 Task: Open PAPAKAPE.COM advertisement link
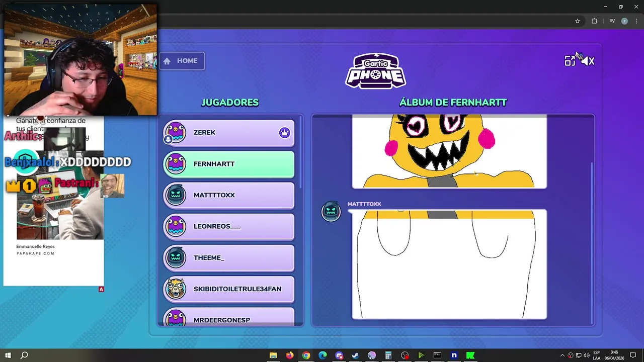point(35,253)
